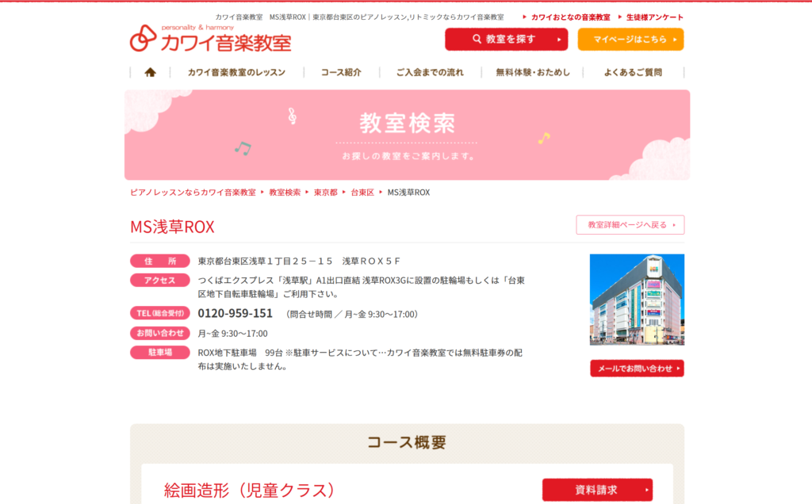812x504 pixels.
Task: Click the コース概要 section heading
Action: (407, 442)
